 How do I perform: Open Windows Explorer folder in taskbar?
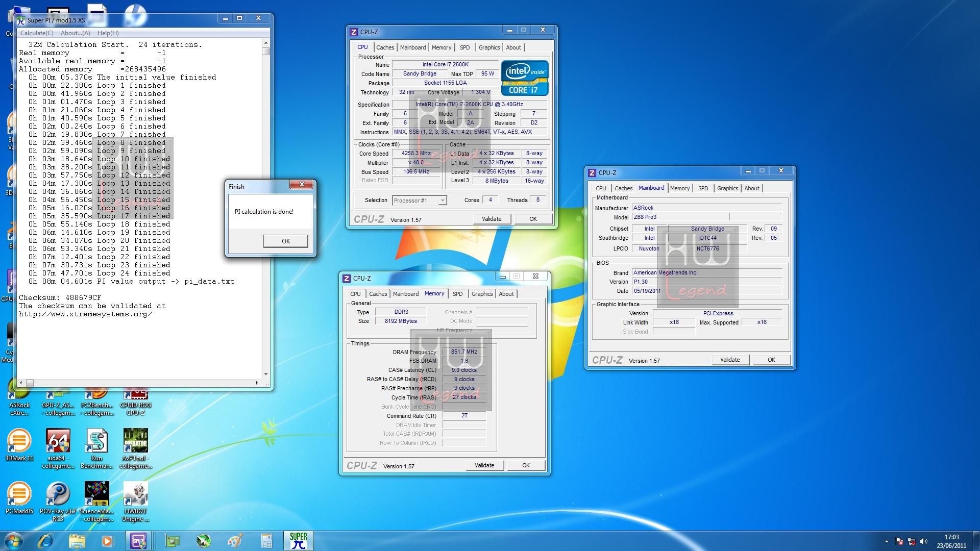(77, 541)
